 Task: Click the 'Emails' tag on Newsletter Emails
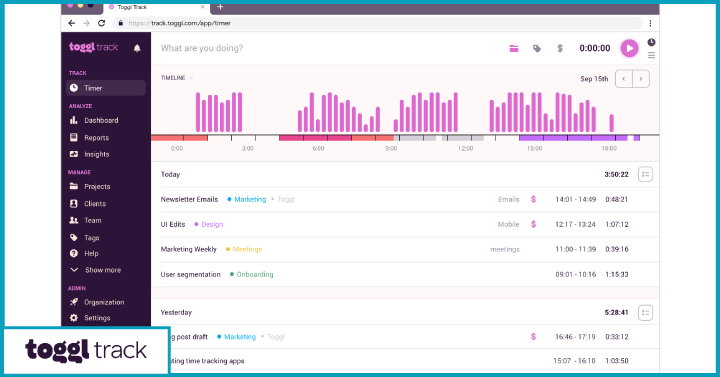[x=509, y=199]
